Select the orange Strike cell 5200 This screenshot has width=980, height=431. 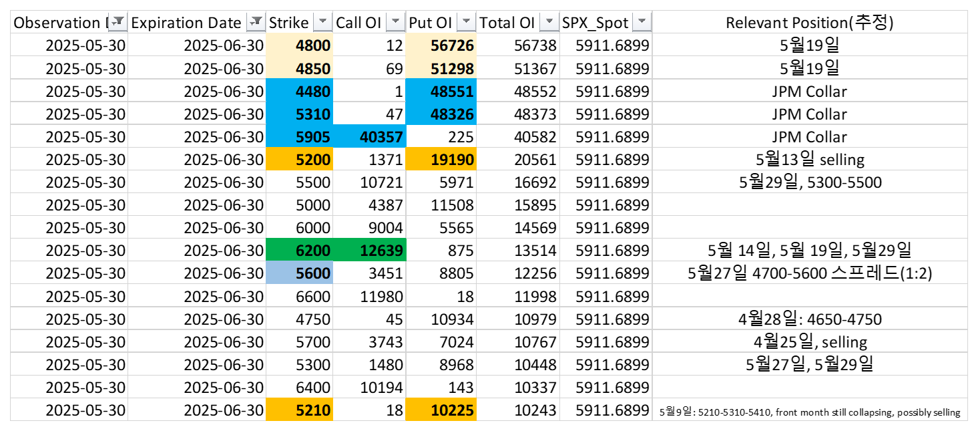click(300, 159)
